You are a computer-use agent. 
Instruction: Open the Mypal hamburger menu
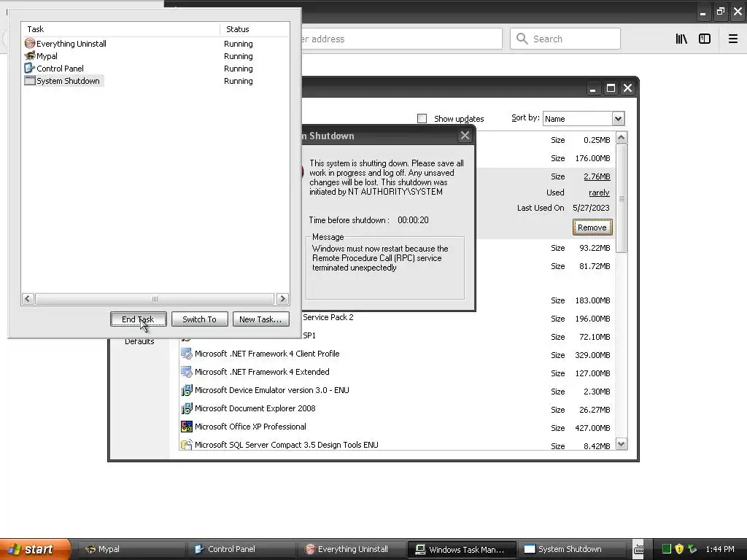[732, 39]
